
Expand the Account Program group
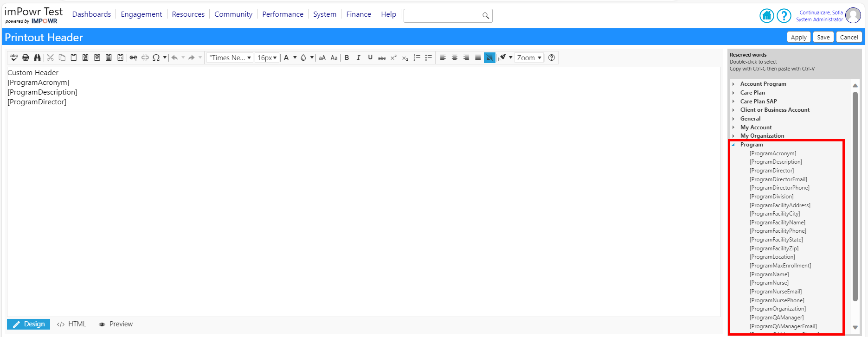[x=733, y=84]
